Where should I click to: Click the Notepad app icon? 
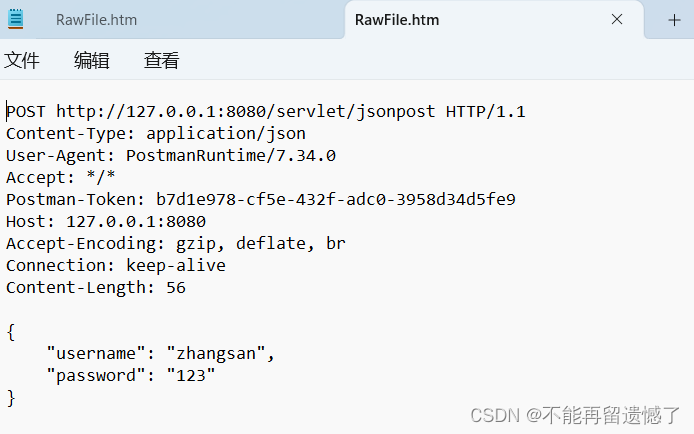[15, 19]
